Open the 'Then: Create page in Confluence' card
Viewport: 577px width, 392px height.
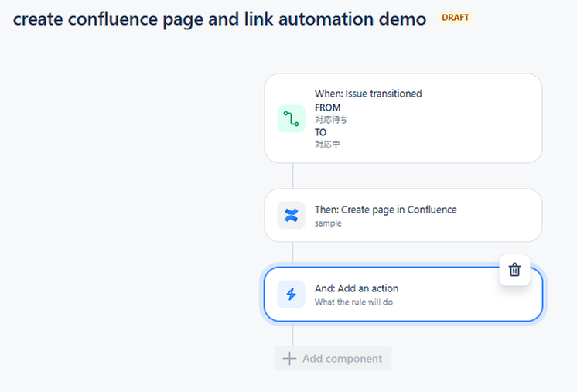click(403, 216)
